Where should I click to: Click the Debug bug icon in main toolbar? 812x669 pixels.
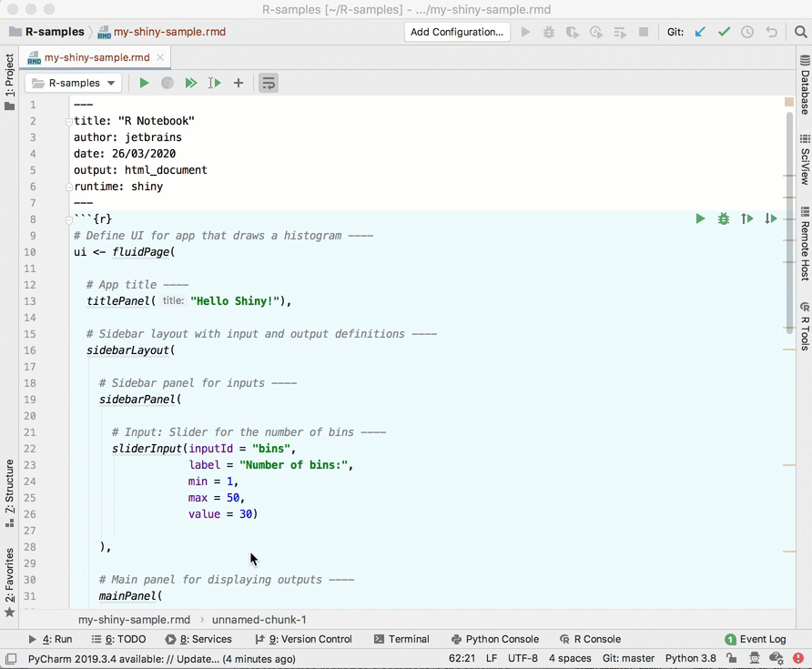(x=549, y=32)
